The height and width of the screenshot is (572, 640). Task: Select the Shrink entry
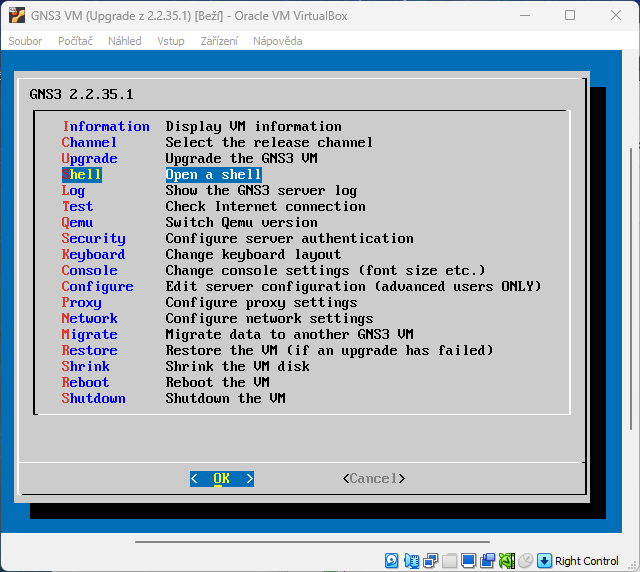click(x=86, y=366)
